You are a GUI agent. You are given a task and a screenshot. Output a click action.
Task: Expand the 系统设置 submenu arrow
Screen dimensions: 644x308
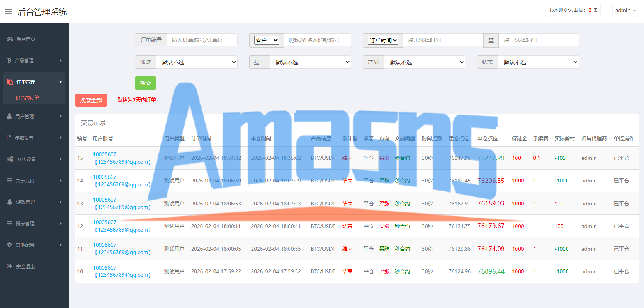pyautogui.click(x=61, y=159)
